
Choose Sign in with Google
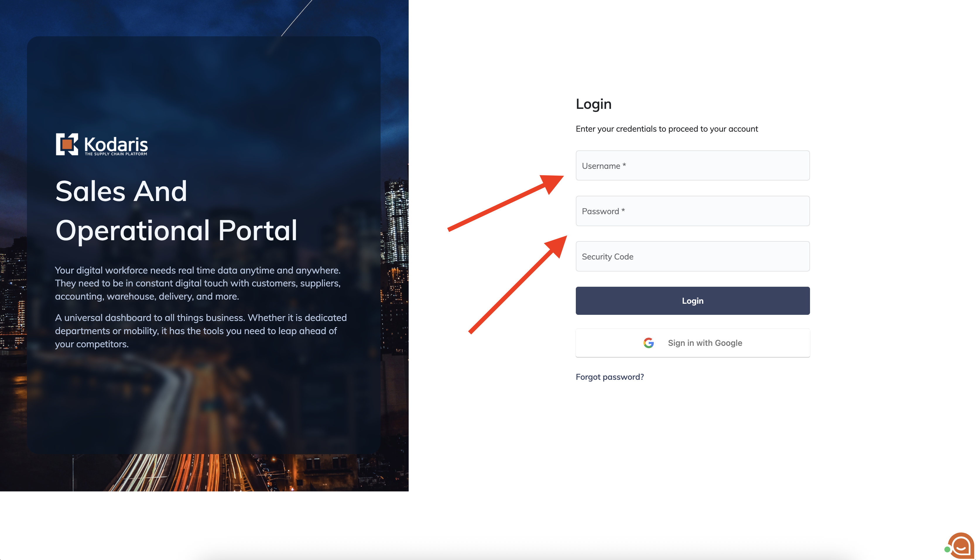[x=692, y=343]
